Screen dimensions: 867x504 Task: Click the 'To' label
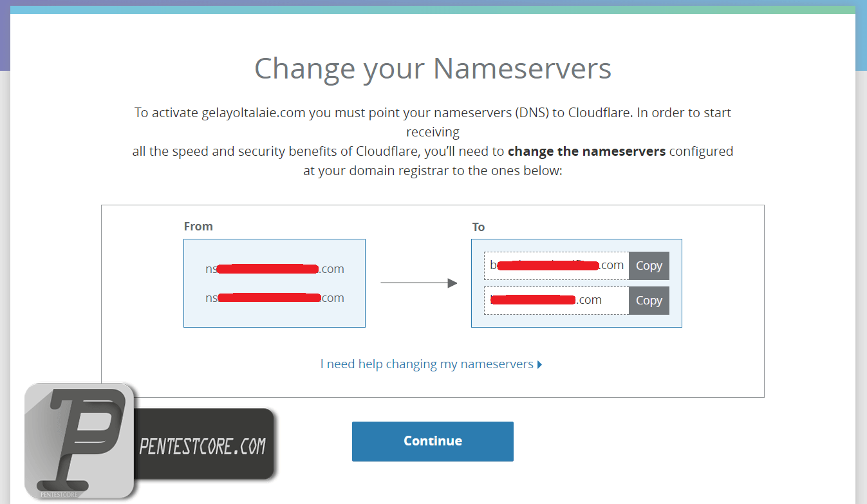click(x=478, y=227)
